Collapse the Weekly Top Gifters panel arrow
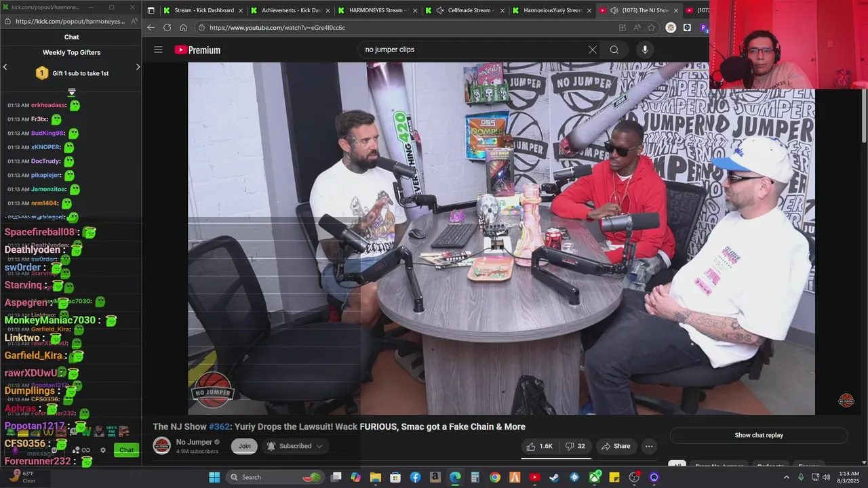 (71, 92)
